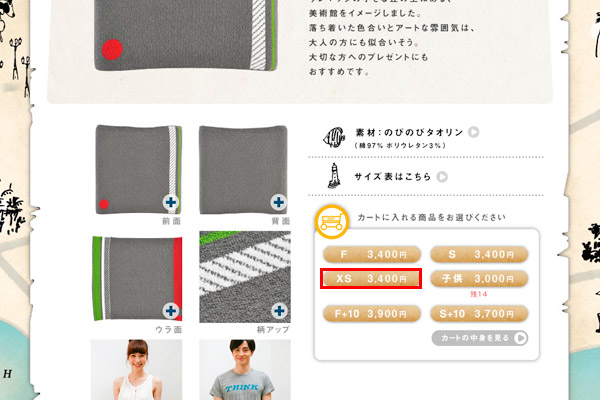The height and width of the screenshot is (400, 600).
Task: Click the arrow next to サイズ表はこちら
Action: coord(442,177)
